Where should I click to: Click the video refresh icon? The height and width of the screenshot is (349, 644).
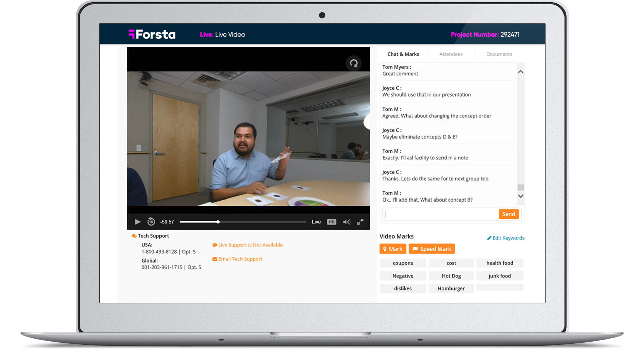pyautogui.click(x=354, y=63)
